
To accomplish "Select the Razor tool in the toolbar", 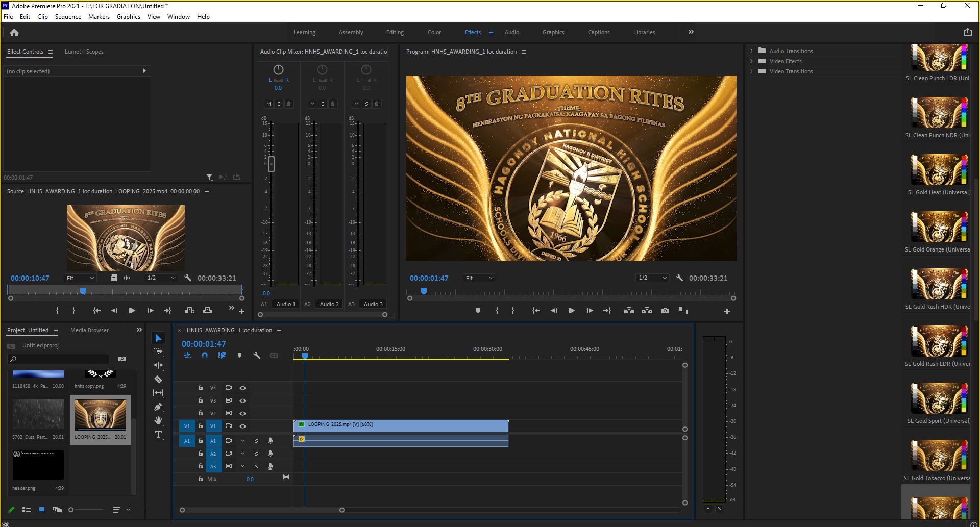I will tap(158, 379).
